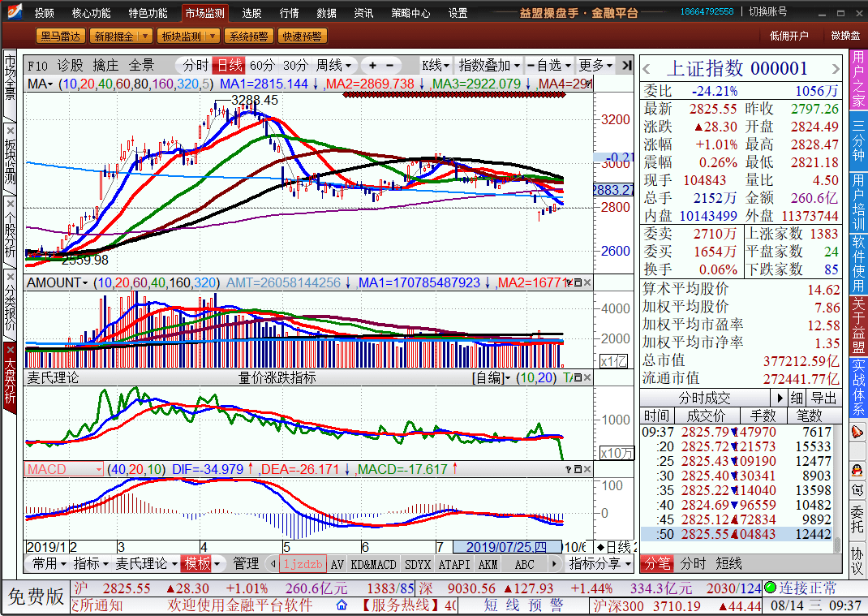Screen dimensions: 868x616
Task: Open the 特色功能 menu
Action: (x=148, y=13)
